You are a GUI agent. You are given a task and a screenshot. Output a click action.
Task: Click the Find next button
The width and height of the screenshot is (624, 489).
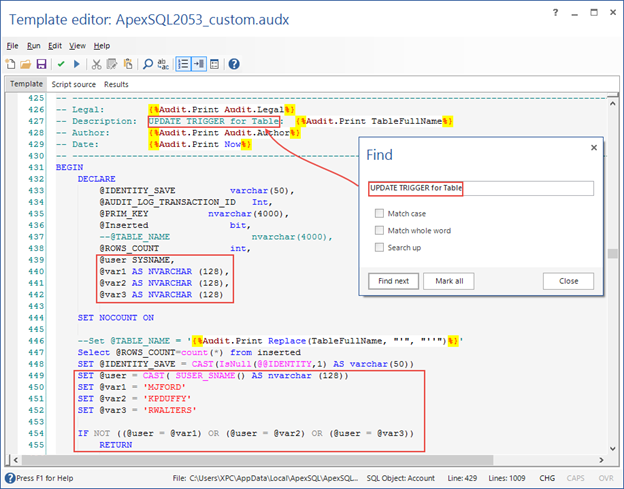393,281
